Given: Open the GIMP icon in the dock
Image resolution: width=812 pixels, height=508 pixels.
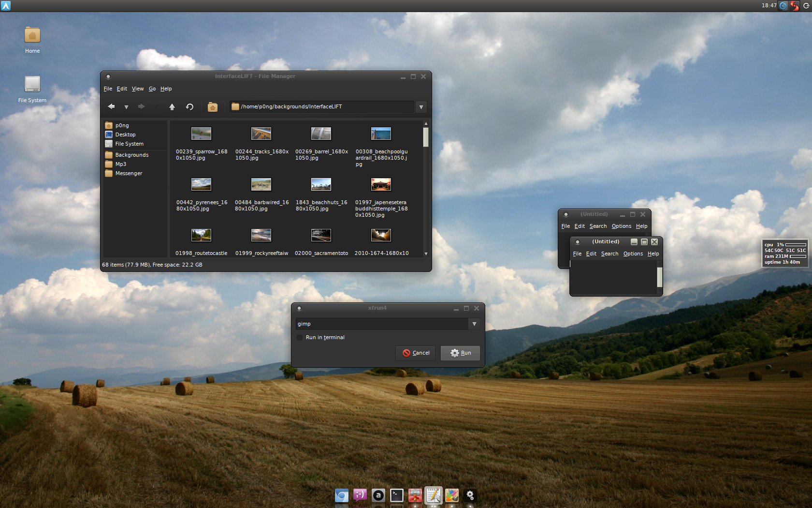Looking at the screenshot, I should pos(451,495).
